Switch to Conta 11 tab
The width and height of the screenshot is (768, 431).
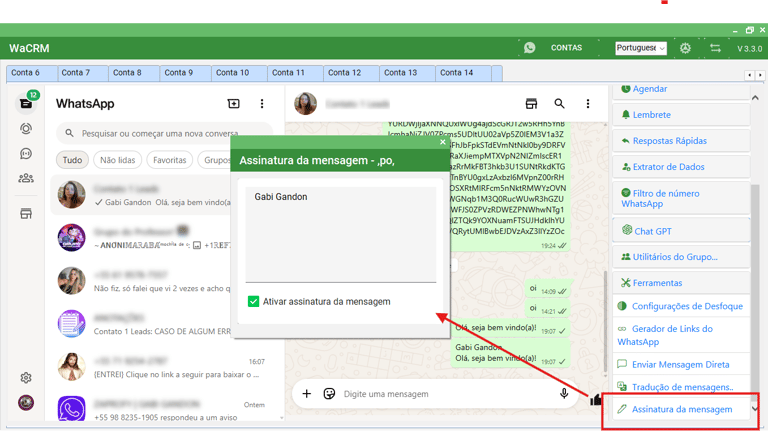pos(295,73)
